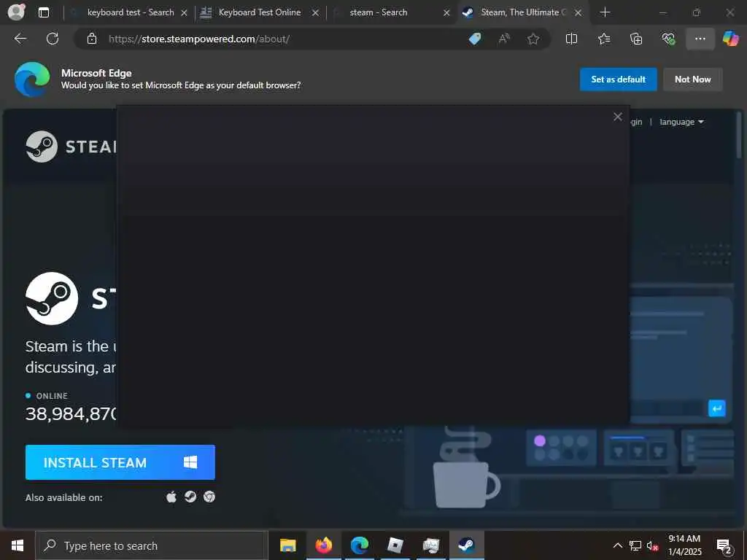Close the dark popup dialog
This screenshot has height=560, width=747.
click(x=618, y=117)
